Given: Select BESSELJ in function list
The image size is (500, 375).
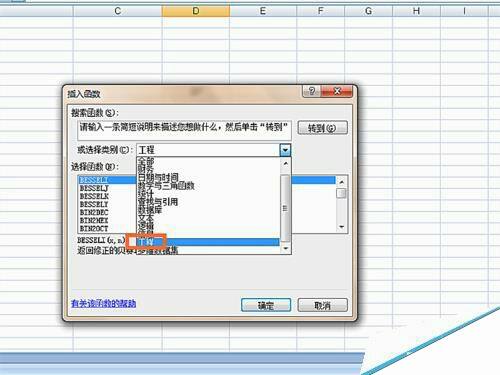Looking at the screenshot, I should tap(94, 188).
